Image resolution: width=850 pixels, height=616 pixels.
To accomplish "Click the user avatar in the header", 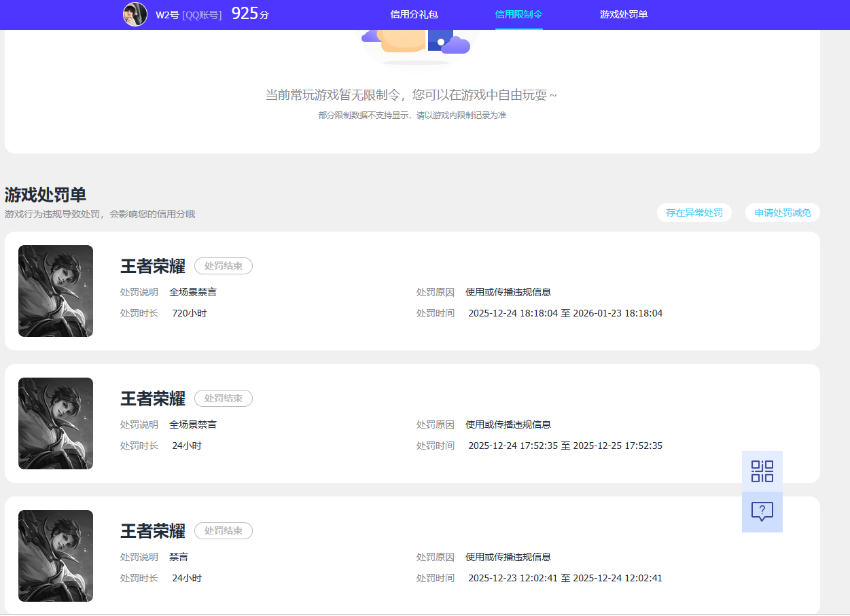I will point(135,14).
